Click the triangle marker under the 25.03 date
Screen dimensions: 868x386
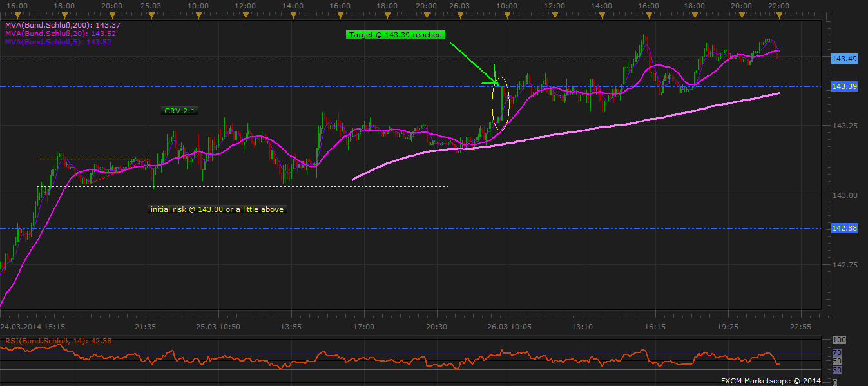(151, 14)
